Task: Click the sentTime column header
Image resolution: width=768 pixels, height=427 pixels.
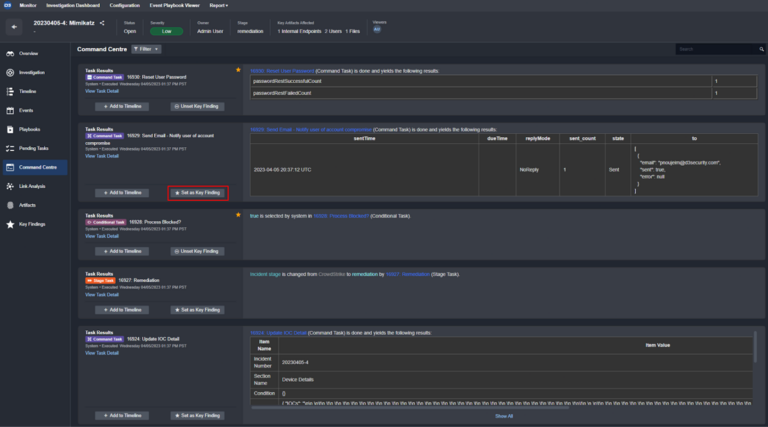Action: pos(364,139)
